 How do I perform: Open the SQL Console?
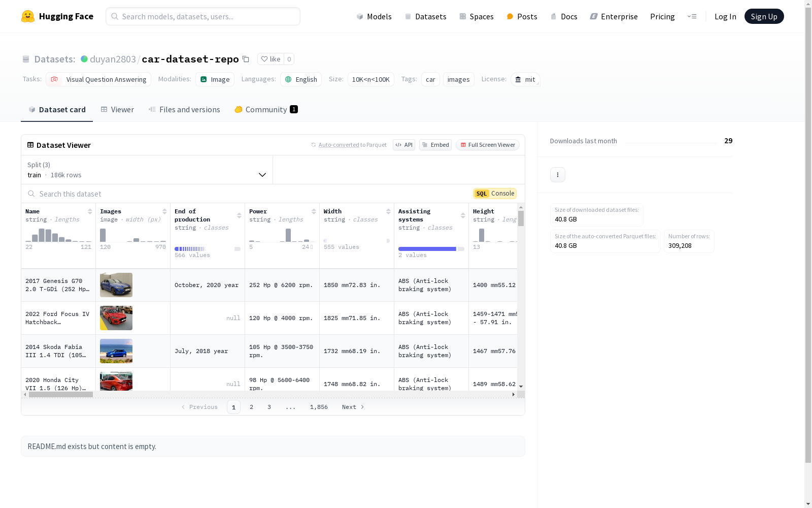point(495,194)
